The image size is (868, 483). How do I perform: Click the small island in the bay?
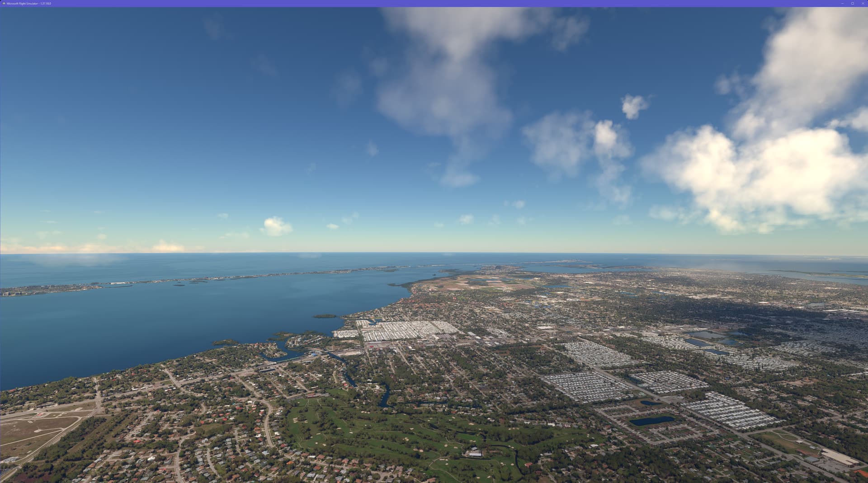(x=325, y=316)
